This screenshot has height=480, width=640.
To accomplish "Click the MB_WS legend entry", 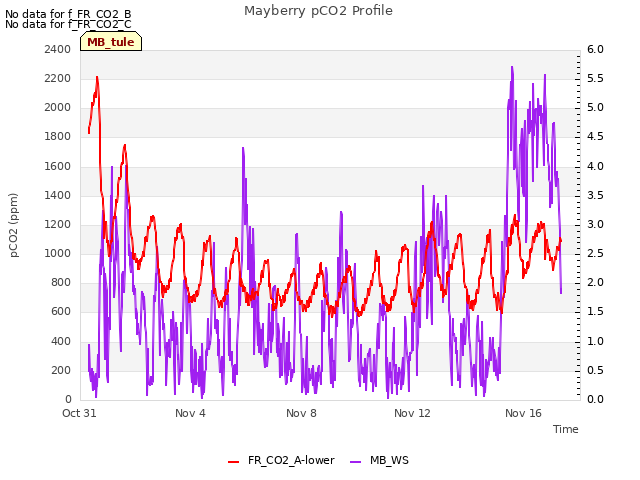I will coord(379,460).
